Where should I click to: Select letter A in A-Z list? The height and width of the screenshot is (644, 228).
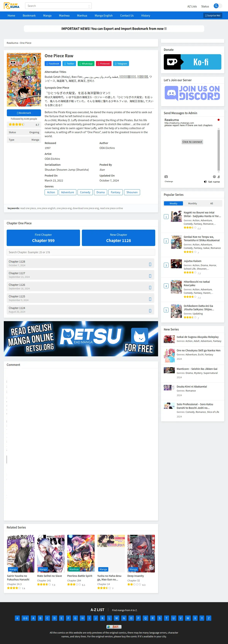(x=33, y=618)
